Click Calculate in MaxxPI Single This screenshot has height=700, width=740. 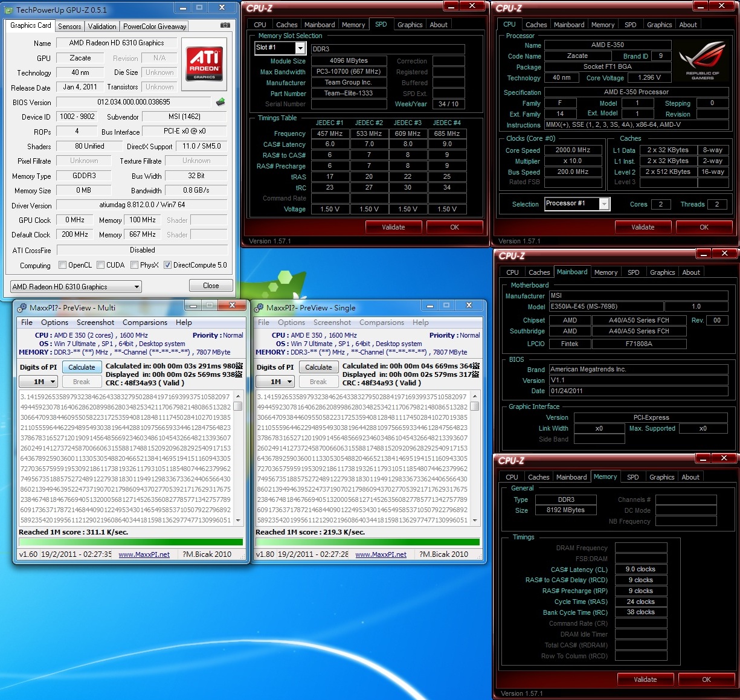click(318, 367)
